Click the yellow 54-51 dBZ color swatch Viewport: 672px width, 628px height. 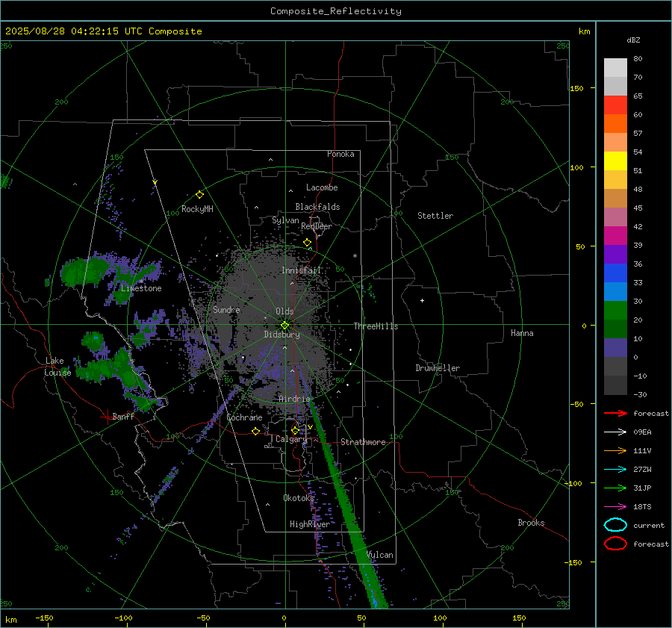615,161
